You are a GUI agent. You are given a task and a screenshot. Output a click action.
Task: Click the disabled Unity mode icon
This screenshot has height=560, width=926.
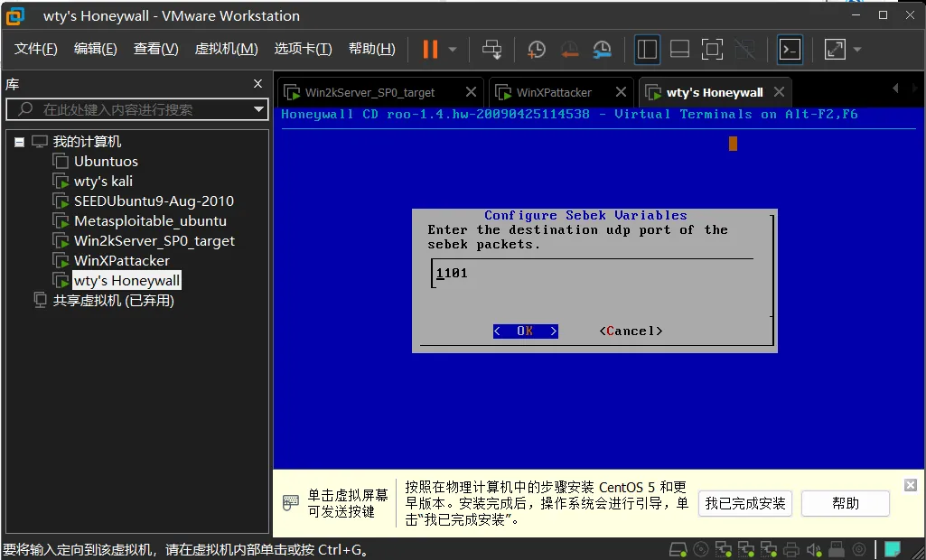[x=744, y=49]
